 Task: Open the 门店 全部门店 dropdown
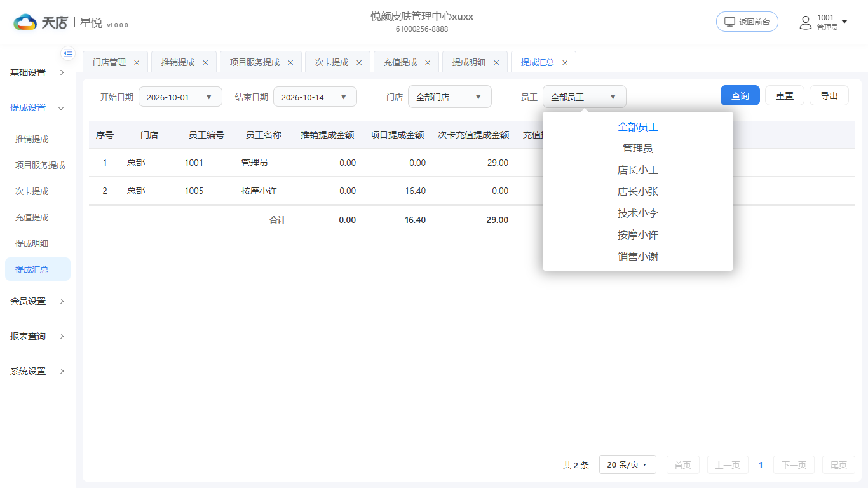(x=450, y=97)
